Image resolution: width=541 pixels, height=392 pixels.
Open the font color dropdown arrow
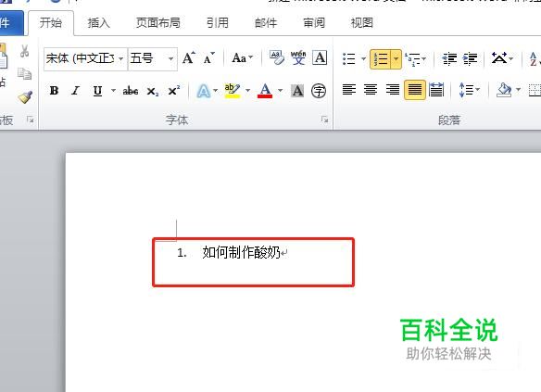coord(280,91)
